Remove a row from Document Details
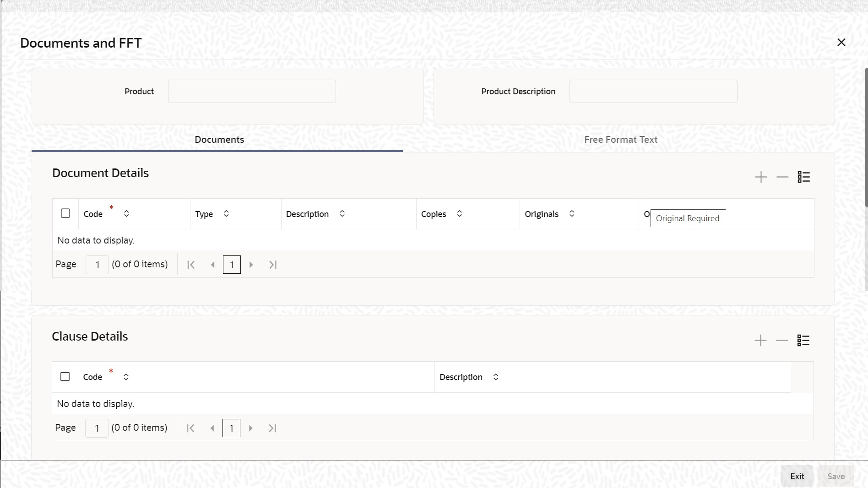 782,177
